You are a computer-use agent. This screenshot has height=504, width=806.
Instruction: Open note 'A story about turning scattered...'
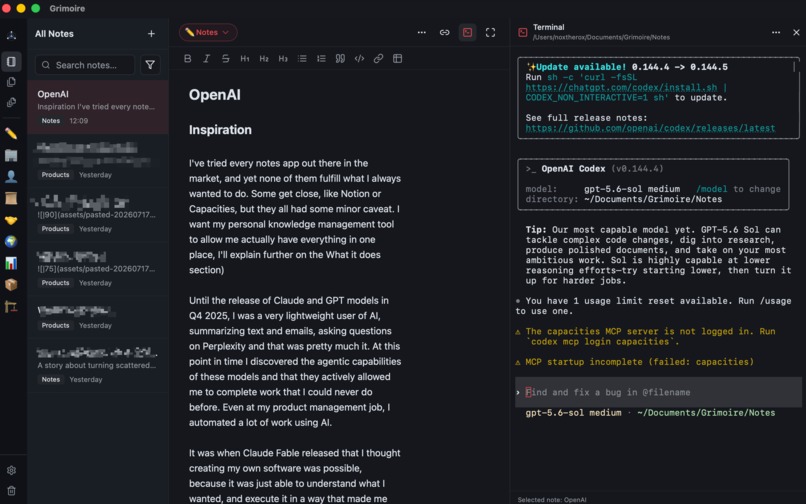[x=98, y=365]
